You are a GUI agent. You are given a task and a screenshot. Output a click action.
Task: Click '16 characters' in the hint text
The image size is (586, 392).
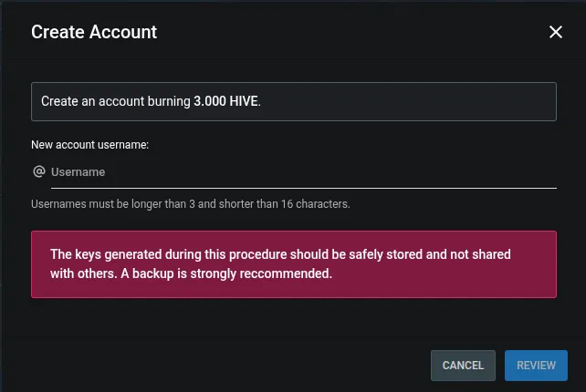pos(316,204)
